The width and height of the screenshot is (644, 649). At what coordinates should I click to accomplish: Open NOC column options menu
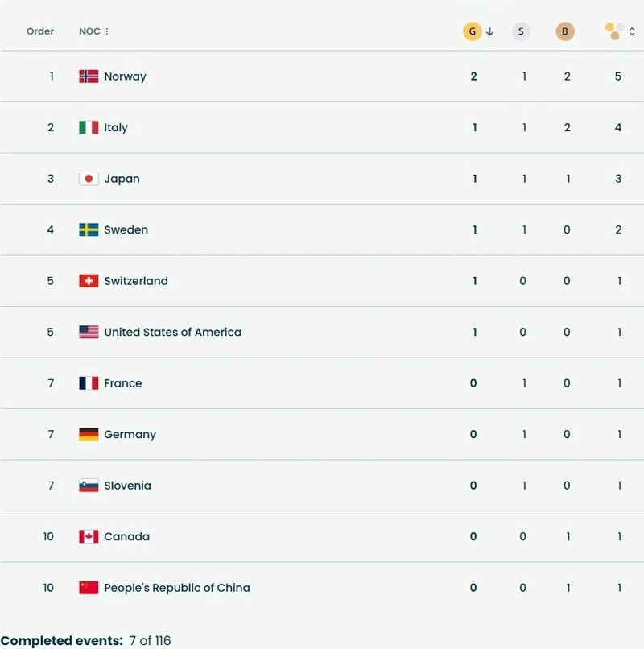[x=107, y=31]
